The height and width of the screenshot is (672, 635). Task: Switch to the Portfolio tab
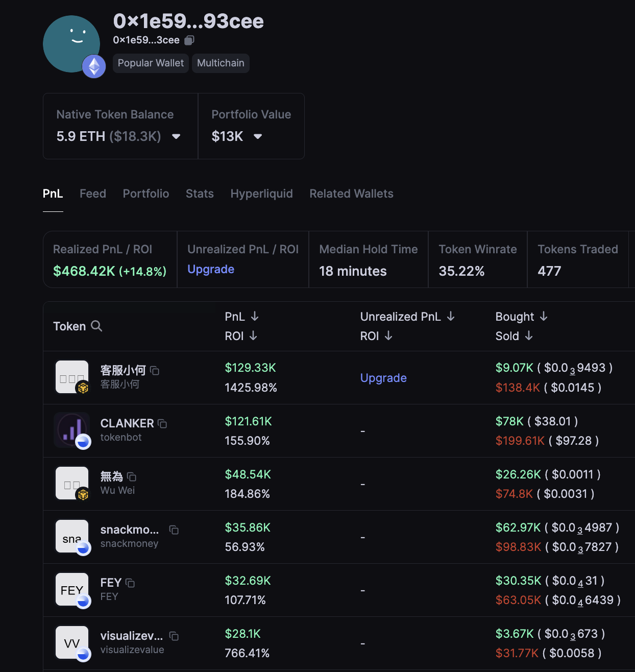145,194
